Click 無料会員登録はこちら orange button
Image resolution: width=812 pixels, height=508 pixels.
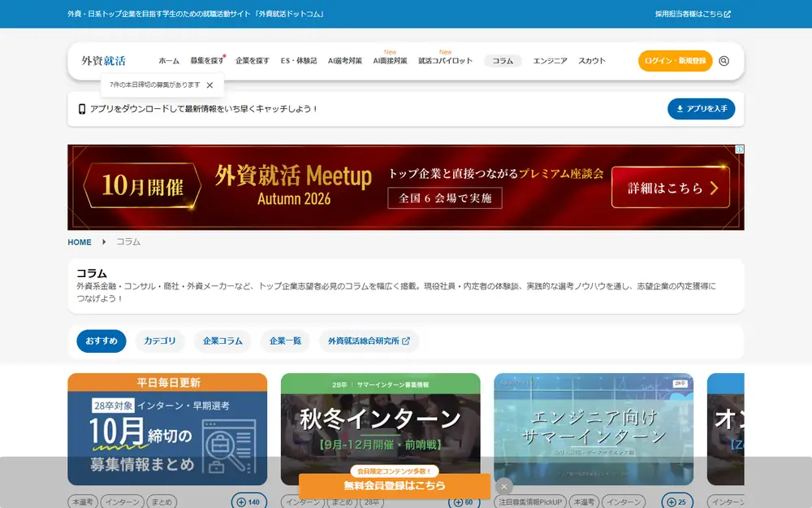point(395,486)
